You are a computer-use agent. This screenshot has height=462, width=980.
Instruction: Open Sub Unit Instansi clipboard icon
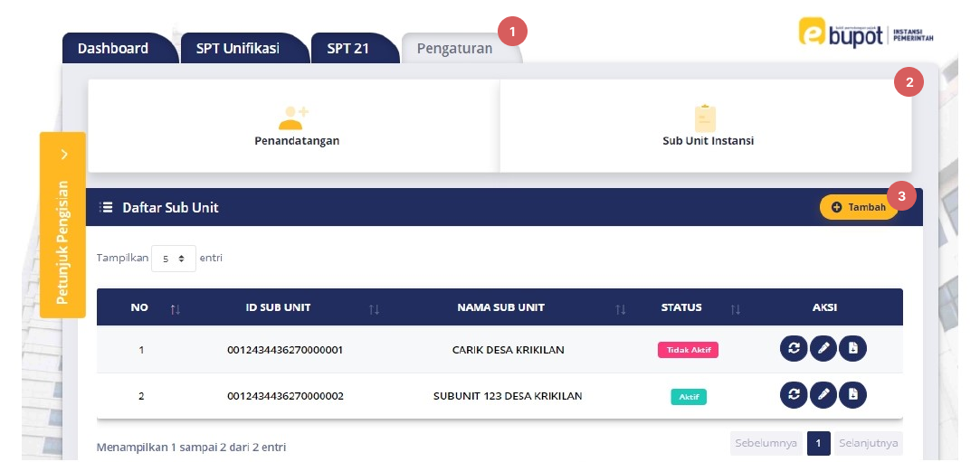[705, 118]
